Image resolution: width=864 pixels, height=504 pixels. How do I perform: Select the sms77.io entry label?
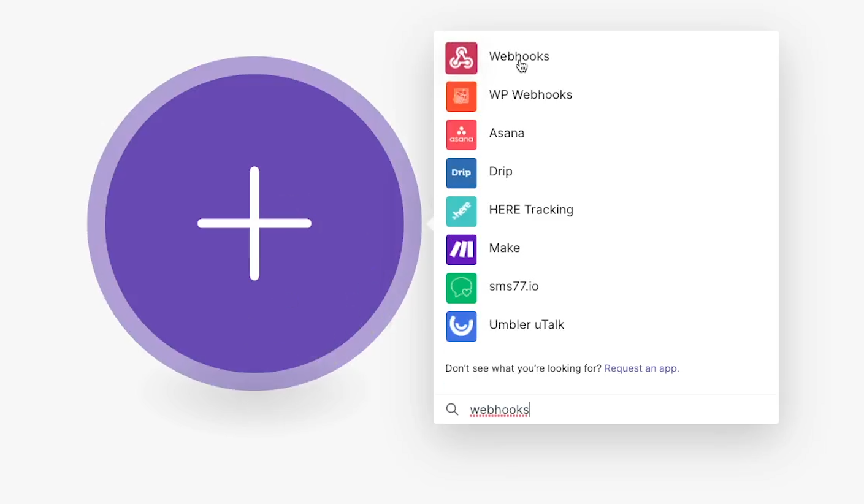(x=513, y=286)
